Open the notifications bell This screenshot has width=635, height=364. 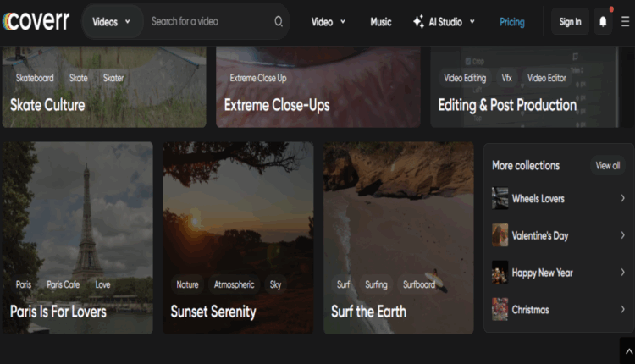(603, 22)
